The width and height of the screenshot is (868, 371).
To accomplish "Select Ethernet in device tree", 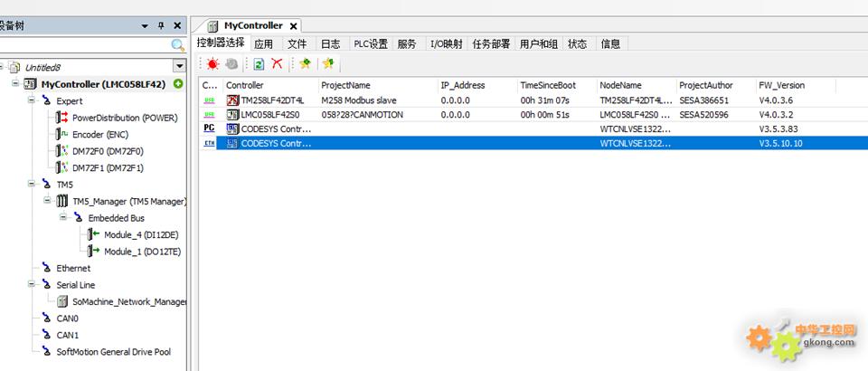I will (x=73, y=268).
